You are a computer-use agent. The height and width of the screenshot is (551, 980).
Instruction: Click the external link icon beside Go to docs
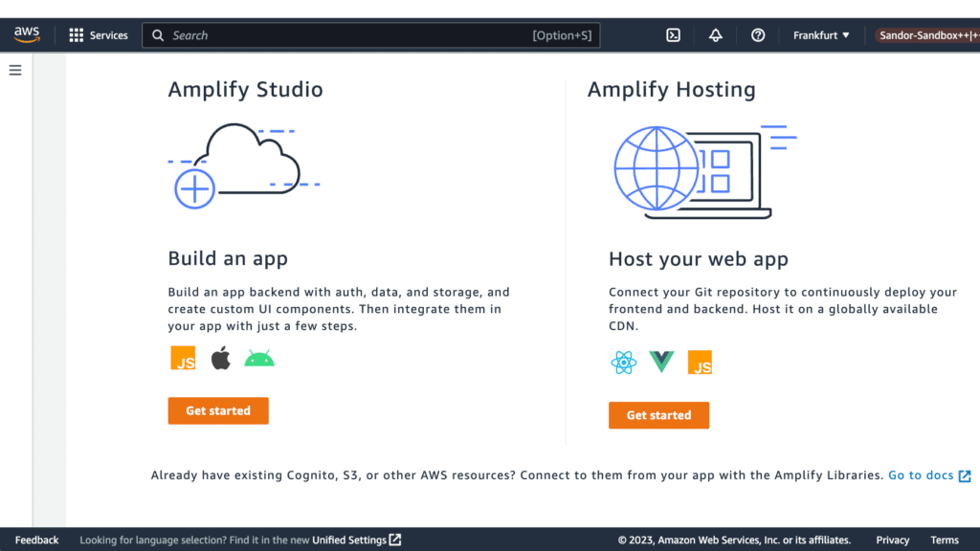click(965, 476)
